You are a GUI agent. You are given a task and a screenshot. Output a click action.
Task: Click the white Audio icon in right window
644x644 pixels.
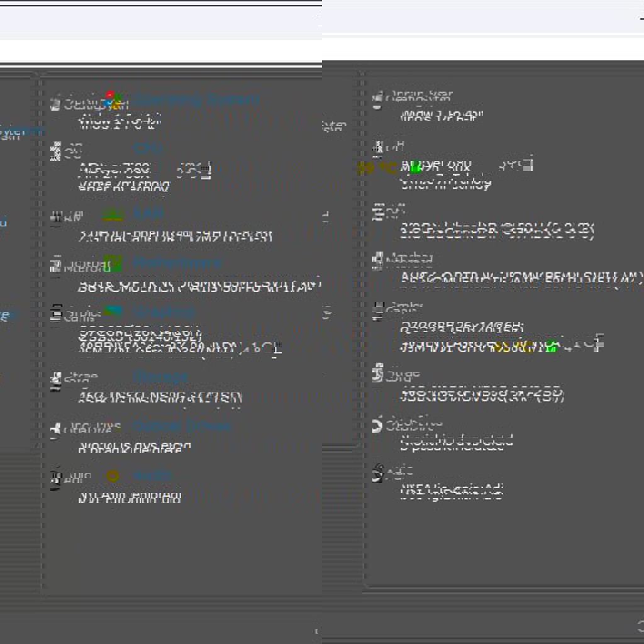click(377, 473)
